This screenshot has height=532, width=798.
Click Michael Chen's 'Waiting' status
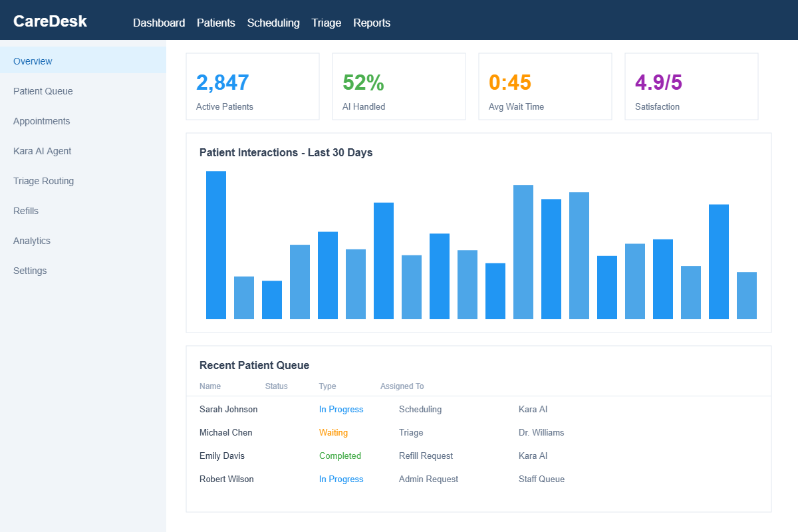click(333, 433)
